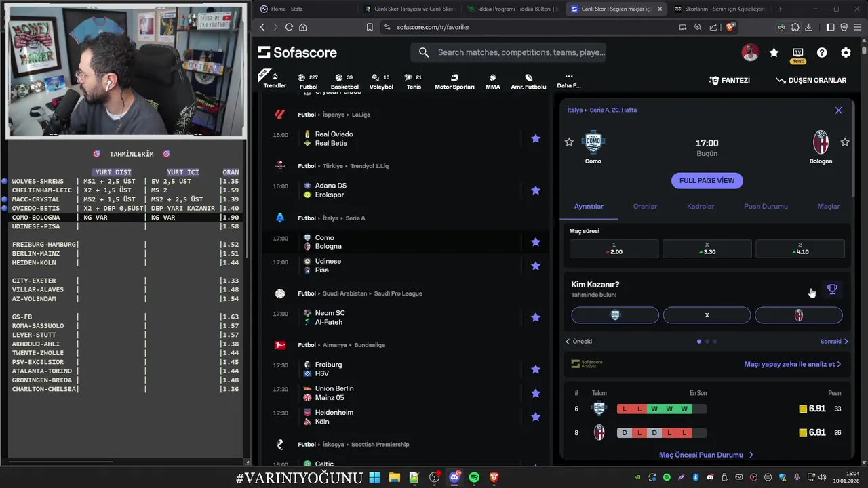Open Windows Start menu
Image resolution: width=868 pixels, height=488 pixels.
(374, 478)
